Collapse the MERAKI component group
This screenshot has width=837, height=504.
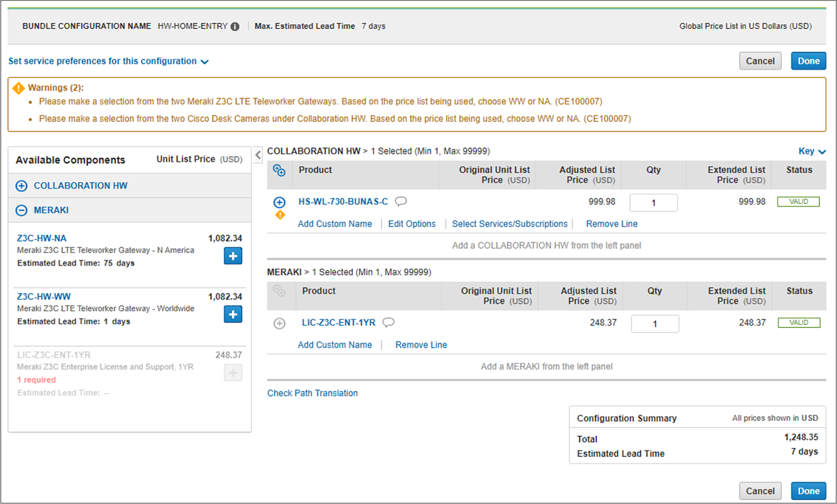point(21,211)
